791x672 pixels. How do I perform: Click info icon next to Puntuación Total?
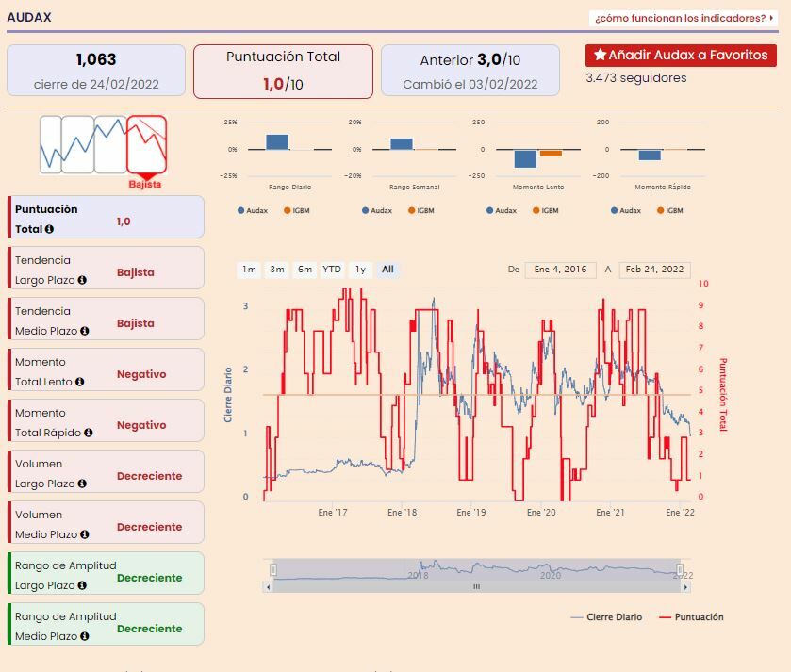[49, 229]
